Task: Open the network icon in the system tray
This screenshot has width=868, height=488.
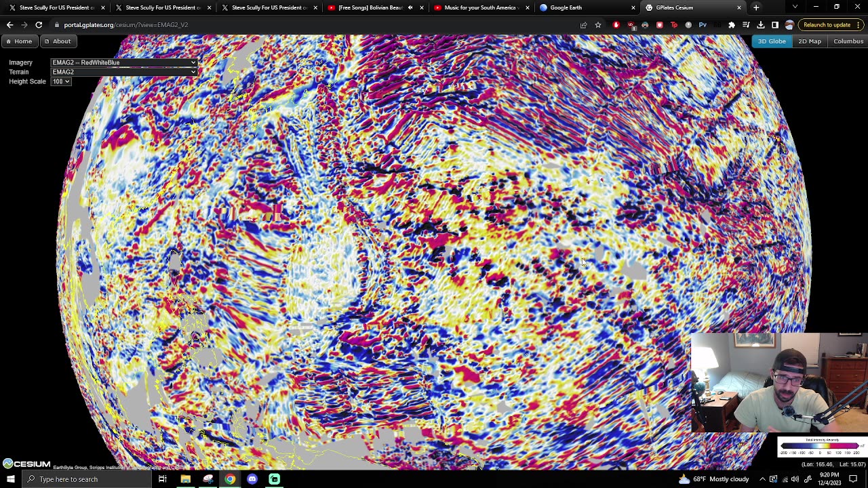Action: [784, 479]
